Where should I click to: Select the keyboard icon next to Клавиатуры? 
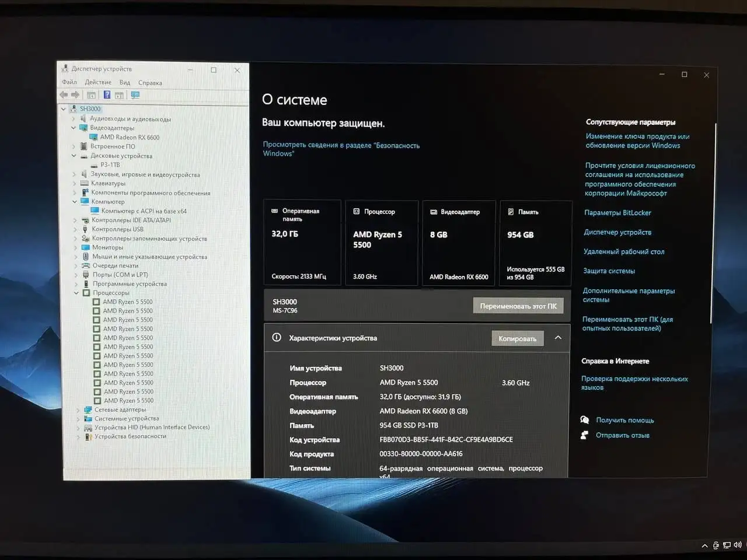pos(85,183)
